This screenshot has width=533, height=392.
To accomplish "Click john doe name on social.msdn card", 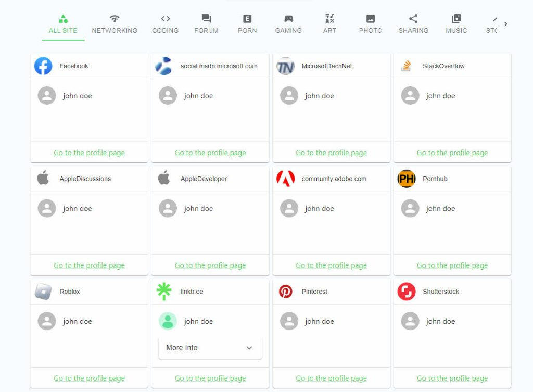I will coord(198,96).
